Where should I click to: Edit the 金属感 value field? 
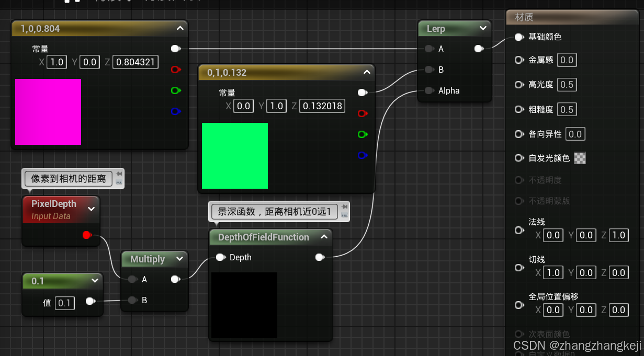coord(567,60)
